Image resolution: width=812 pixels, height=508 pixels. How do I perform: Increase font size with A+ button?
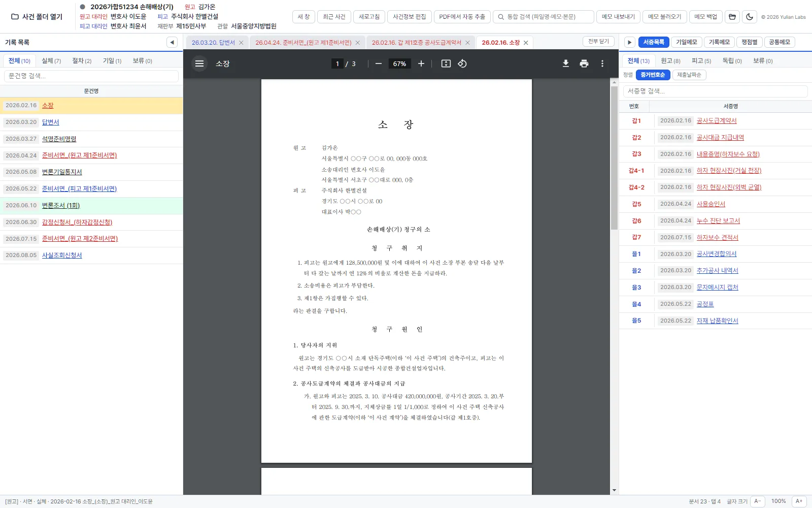[x=799, y=501]
